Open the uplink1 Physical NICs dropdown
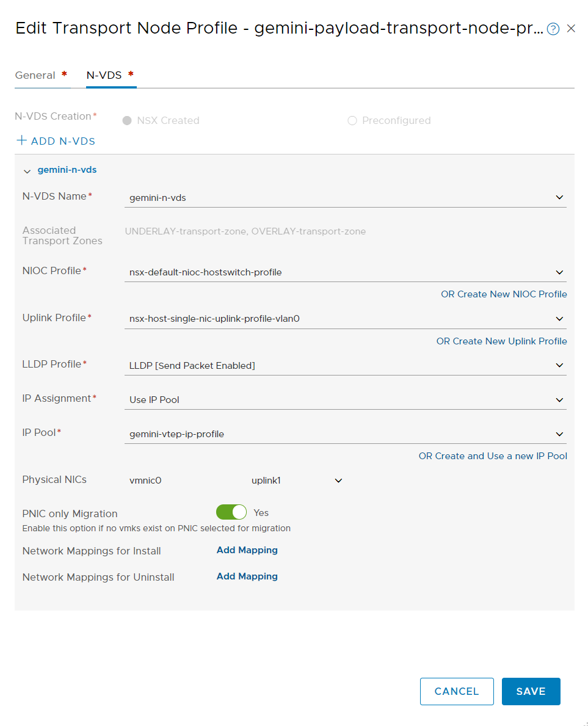The width and height of the screenshot is (588, 726). tap(338, 481)
